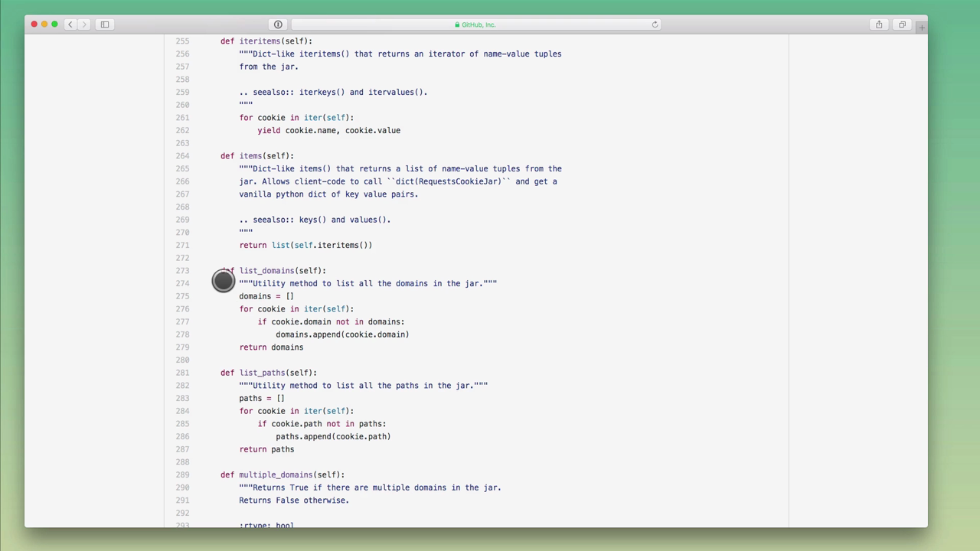Click the code text 'return domains' on line 279
The width and height of the screenshot is (980, 551).
[x=271, y=347]
